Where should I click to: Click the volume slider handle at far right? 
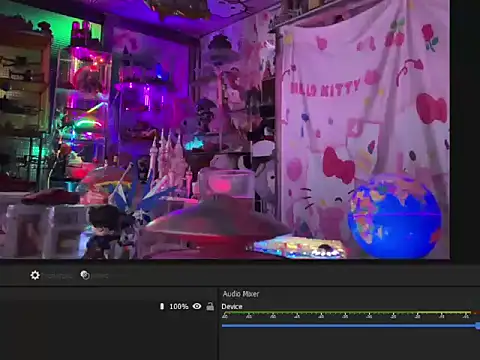[x=478, y=326]
